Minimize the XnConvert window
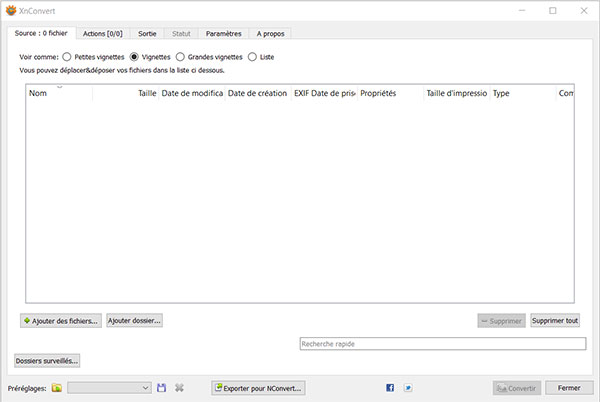Viewport: 600px width, 402px height. [522, 11]
